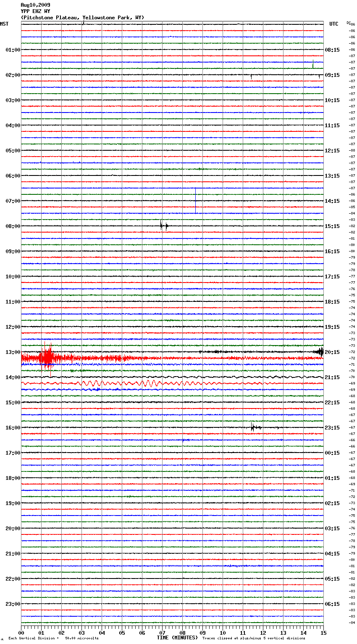Image resolution: width=357 pixels, height=644 pixels.
Task: Click the "Traces clipped at plus/minus 5 vertical divisions" note
Action: click(254, 639)
